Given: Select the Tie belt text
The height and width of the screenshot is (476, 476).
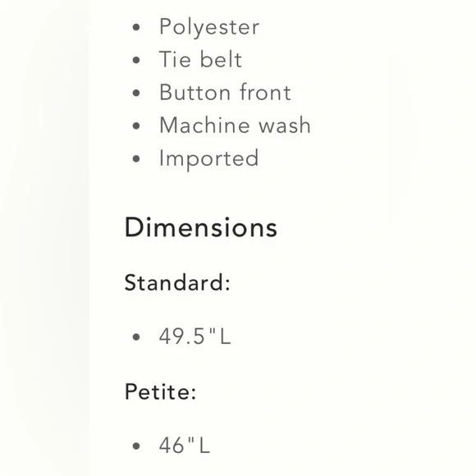Looking at the screenshot, I should coord(200,59).
